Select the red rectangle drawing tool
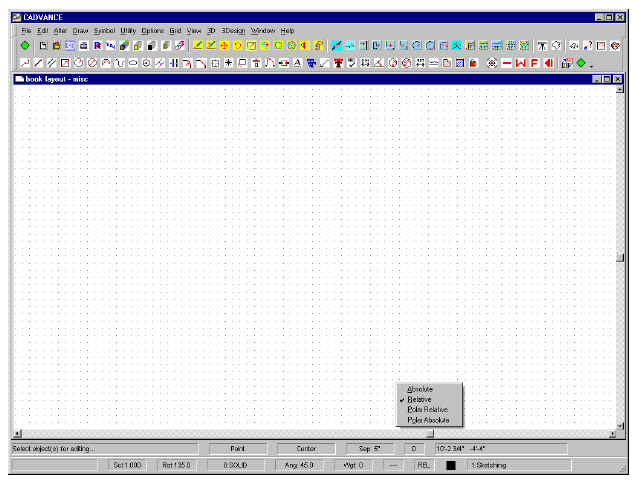 click(x=66, y=63)
